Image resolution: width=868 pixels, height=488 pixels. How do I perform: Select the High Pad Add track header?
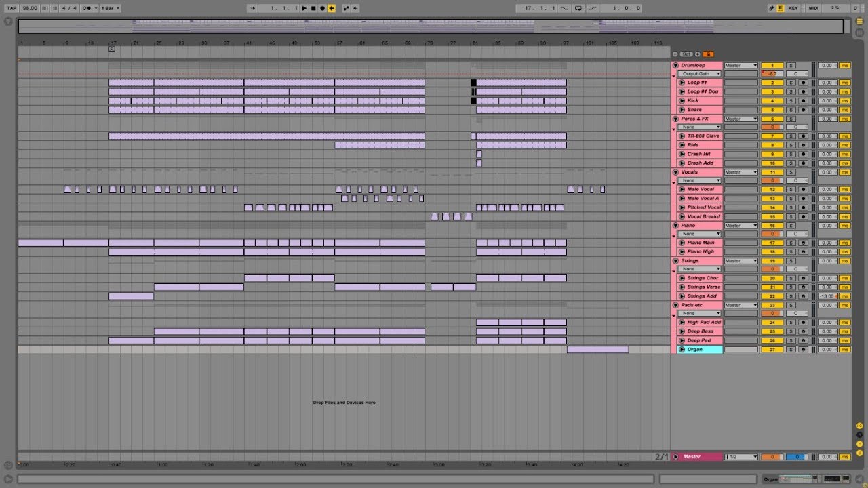click(x=700, y=323)
